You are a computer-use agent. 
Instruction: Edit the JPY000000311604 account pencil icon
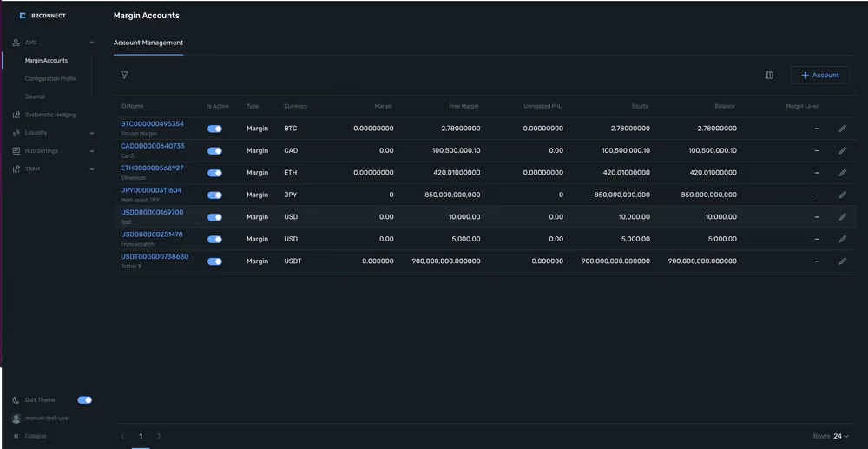pos(843,195)
